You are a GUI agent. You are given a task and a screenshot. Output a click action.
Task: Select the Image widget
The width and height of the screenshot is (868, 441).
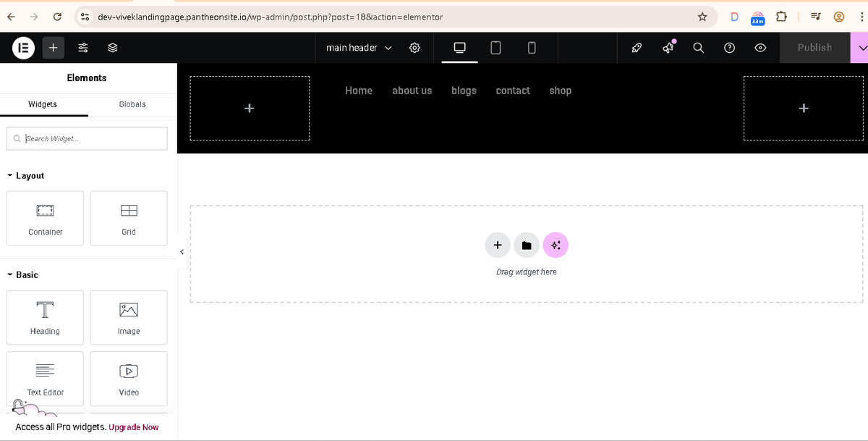(129, 317)
